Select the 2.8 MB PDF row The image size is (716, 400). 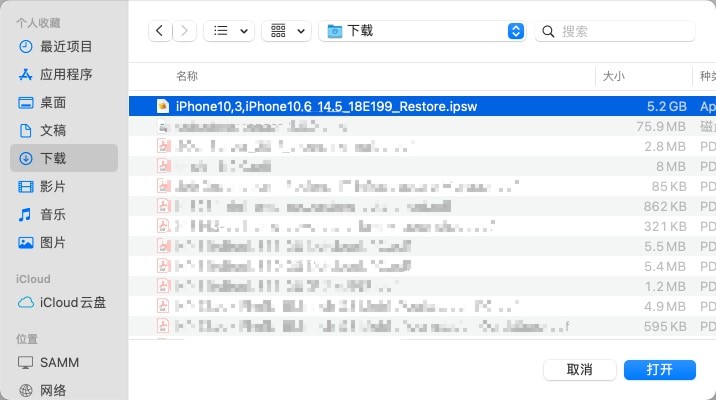point(422,147)
